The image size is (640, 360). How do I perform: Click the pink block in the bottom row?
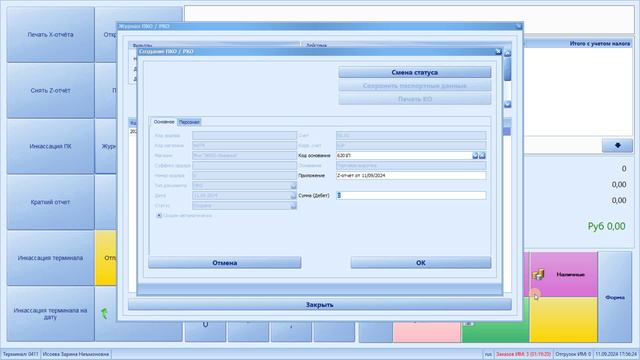[427, 332]
